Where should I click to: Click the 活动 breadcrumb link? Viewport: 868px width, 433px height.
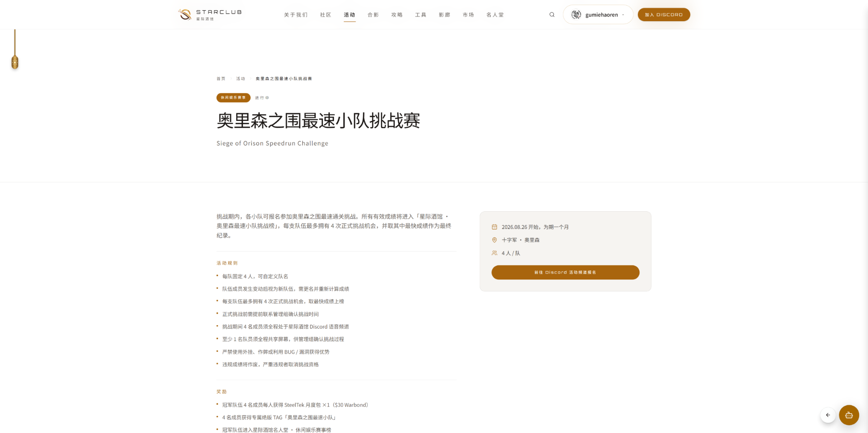tap(240, 78)
